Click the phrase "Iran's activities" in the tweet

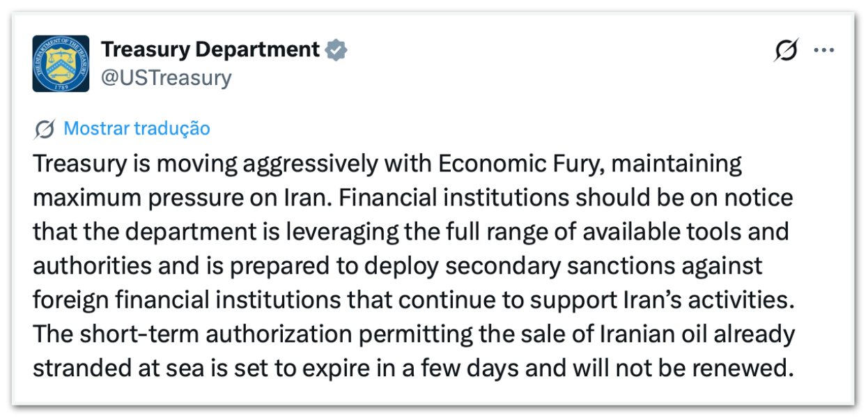point(724,300)
